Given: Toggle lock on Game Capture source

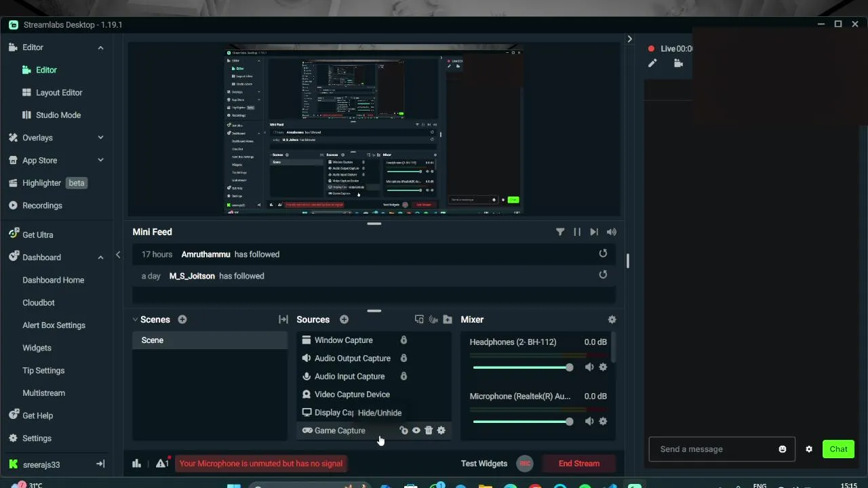Looking at the screenshot, I should pyautogui.click(x=404, y=430).
